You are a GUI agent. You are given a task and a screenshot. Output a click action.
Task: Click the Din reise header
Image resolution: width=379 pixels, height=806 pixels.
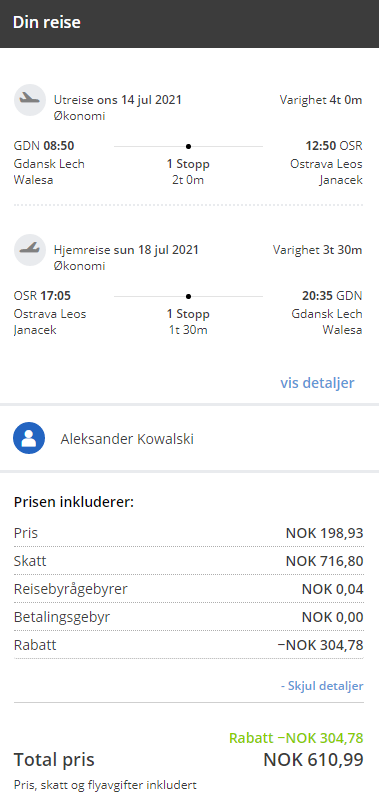[47, 23]
